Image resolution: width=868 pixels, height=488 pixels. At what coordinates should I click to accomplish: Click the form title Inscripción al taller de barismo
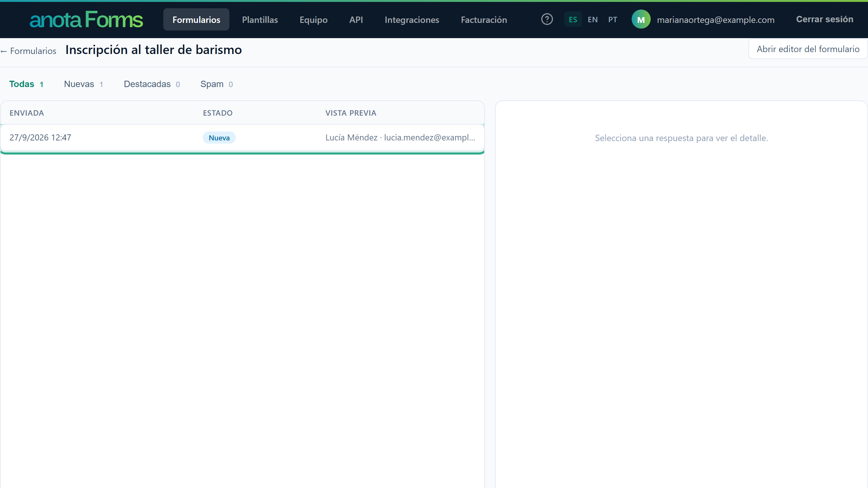tap(153, 50)
